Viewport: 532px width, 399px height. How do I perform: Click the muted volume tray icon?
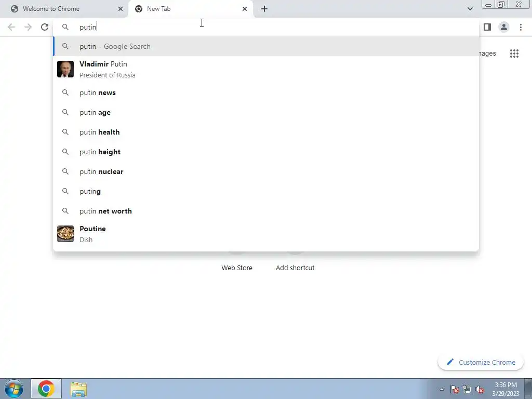[x=480, y=389]
